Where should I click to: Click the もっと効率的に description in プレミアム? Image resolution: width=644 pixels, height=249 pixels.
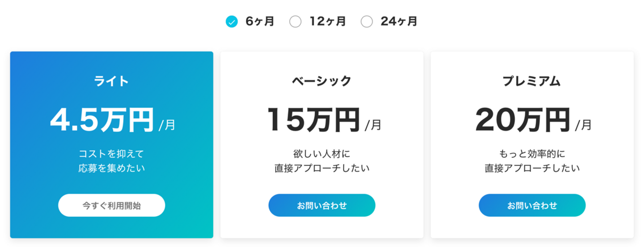click(532, 154)
